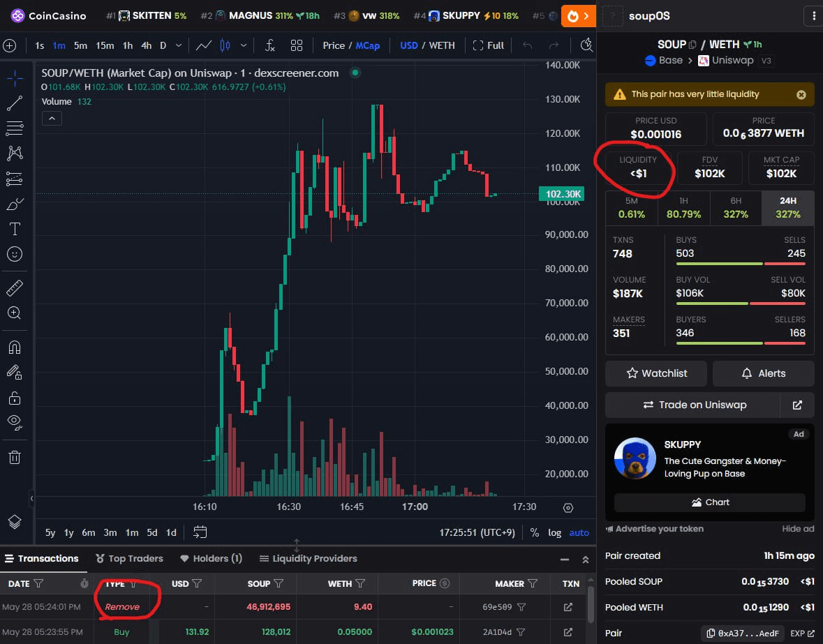Open the SKUPPY ad Chart button
Image resolution: width=823 pixels, height=644 pixels.
click(710, 502)
